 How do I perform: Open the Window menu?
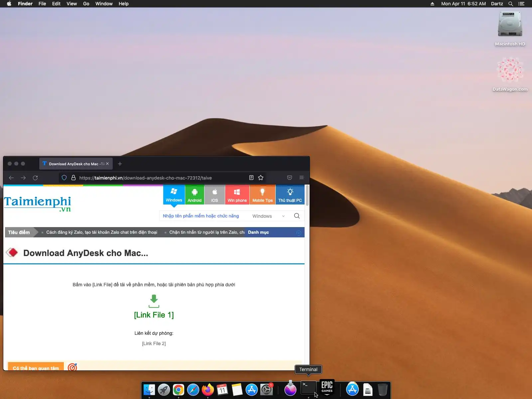(x=104, y=4)
